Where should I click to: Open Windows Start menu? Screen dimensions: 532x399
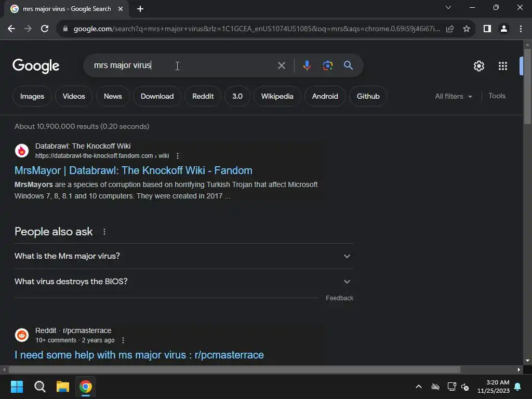(17, 387)
